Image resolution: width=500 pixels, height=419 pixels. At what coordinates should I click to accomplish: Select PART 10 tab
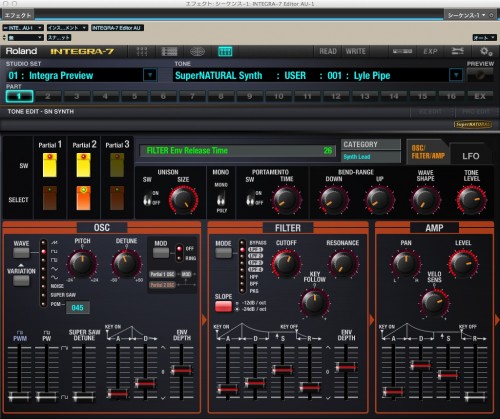(278, 96)
